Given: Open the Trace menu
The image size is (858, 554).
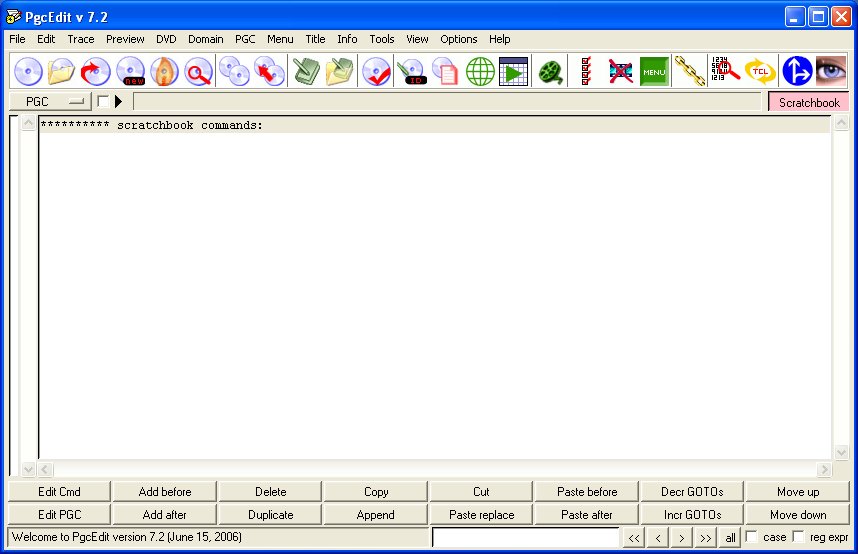Looking at the screenshot, I should [x=81, y=39].
